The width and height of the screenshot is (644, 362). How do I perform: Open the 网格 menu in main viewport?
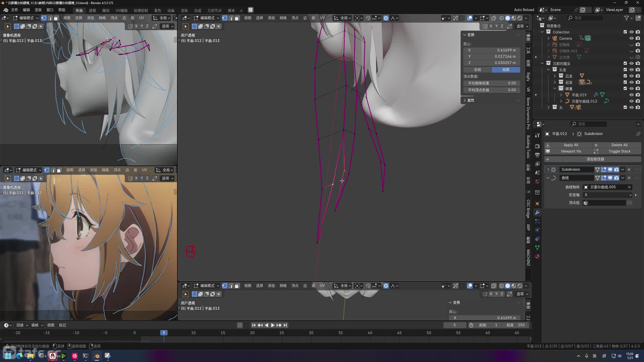click(x=283, y=18)
